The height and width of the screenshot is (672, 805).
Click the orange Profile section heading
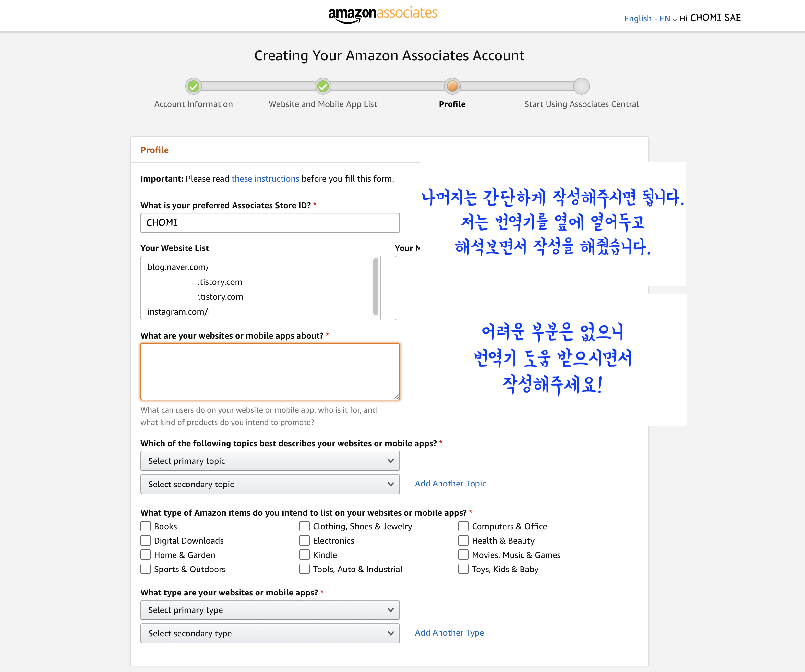coord(154,150)
